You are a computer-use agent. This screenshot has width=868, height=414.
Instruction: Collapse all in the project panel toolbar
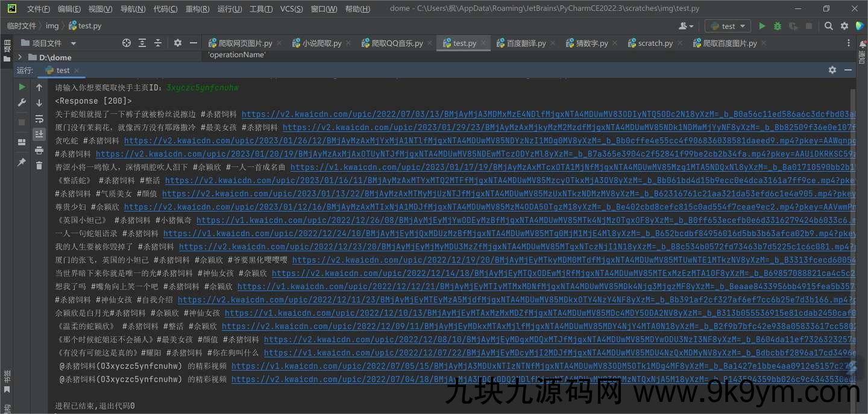pos(158,43)
